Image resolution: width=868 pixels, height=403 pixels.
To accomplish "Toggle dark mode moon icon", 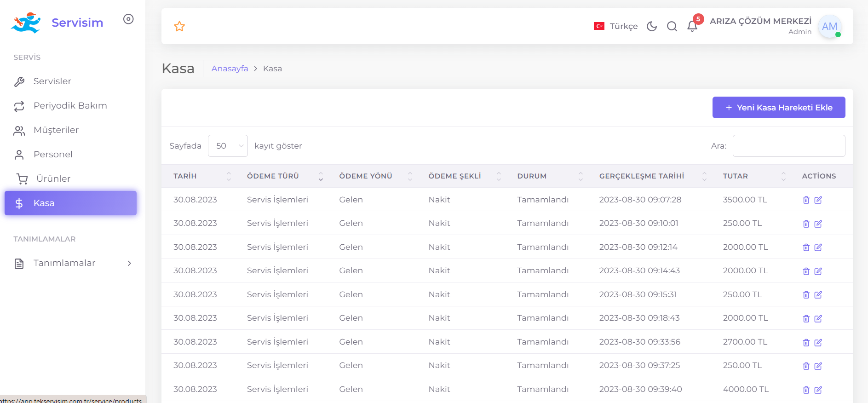I will pyautogui.click(x=652, y=26).
